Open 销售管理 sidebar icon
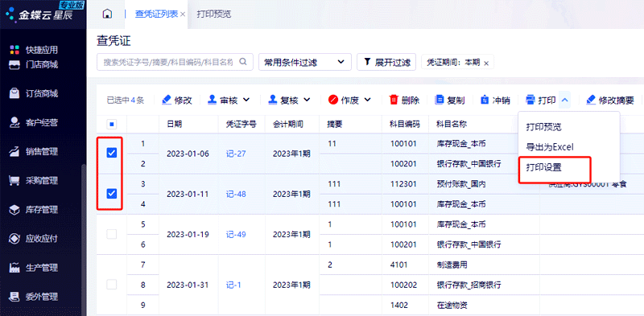Viewport: 644px width, 316px height. tap(14, 151)
